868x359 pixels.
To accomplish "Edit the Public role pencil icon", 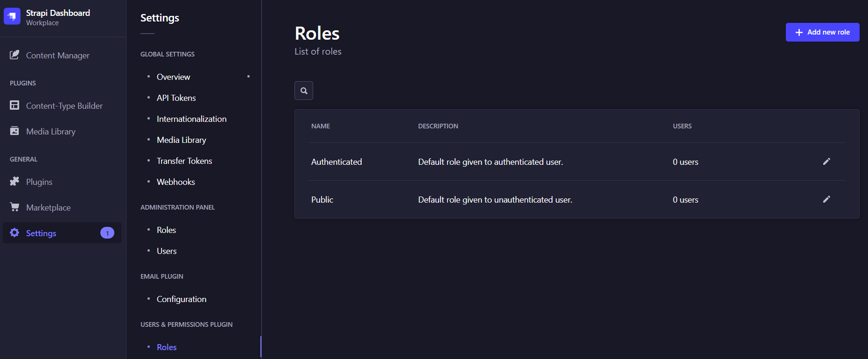I will 826,199.
